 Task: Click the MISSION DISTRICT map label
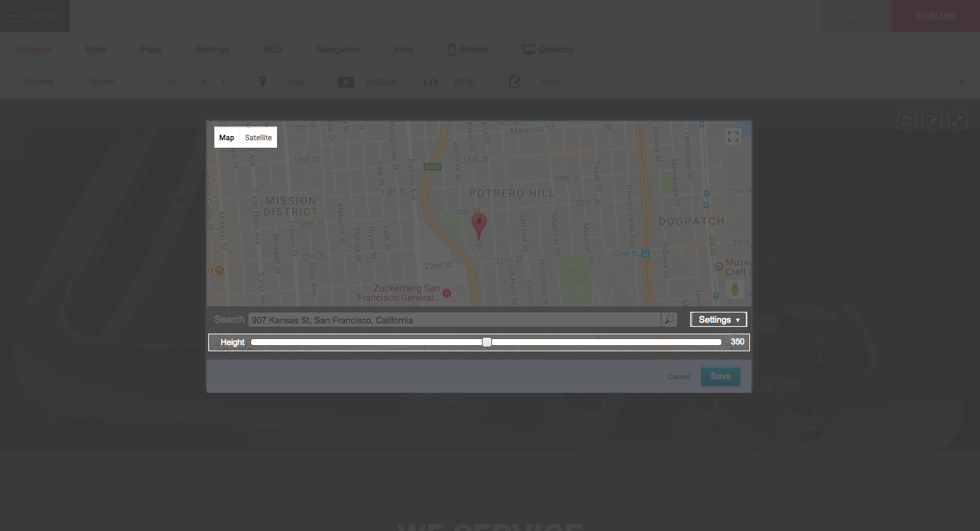(291, 206)
